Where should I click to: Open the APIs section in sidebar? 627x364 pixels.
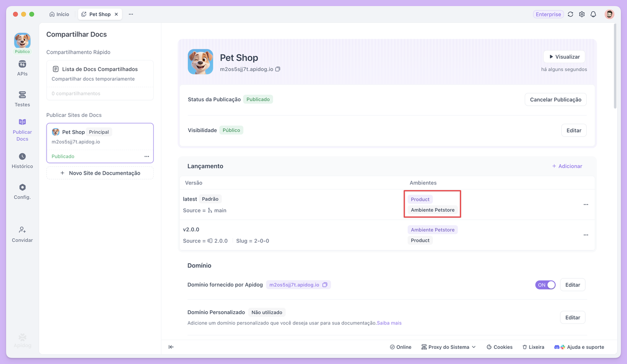tap(22, 68)
